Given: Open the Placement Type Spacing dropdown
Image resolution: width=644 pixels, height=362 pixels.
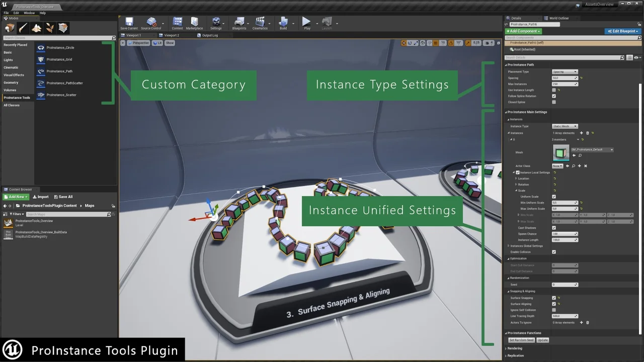Looking at the screenshot, I should pyautogui.click(x=565, y=71).
